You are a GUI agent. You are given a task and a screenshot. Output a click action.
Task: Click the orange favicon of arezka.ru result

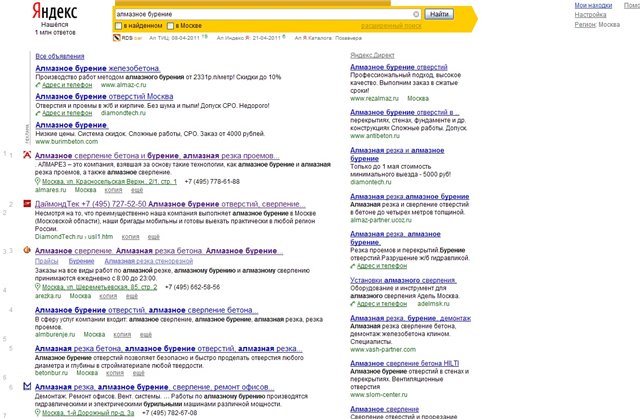tap(27, 250)
